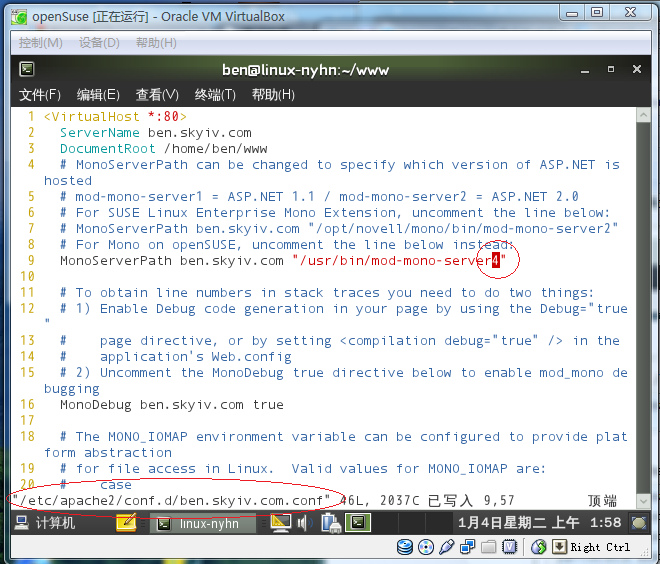Image resolution: width=660 pixels, height=564 pixels.
Task: Click the terminal scrollbar down arrow
Action: [643, 501]
